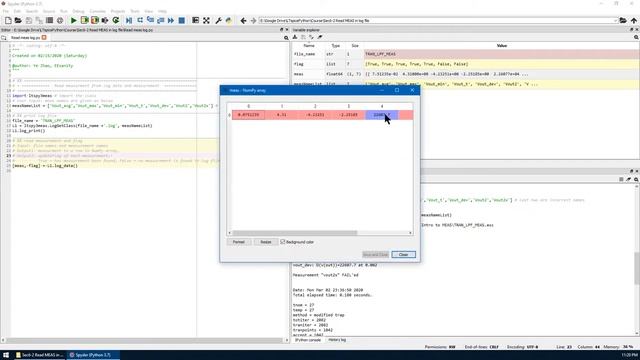Open Search menu
640x360 pixels.
pyautogui.click(x=31, y=11)
